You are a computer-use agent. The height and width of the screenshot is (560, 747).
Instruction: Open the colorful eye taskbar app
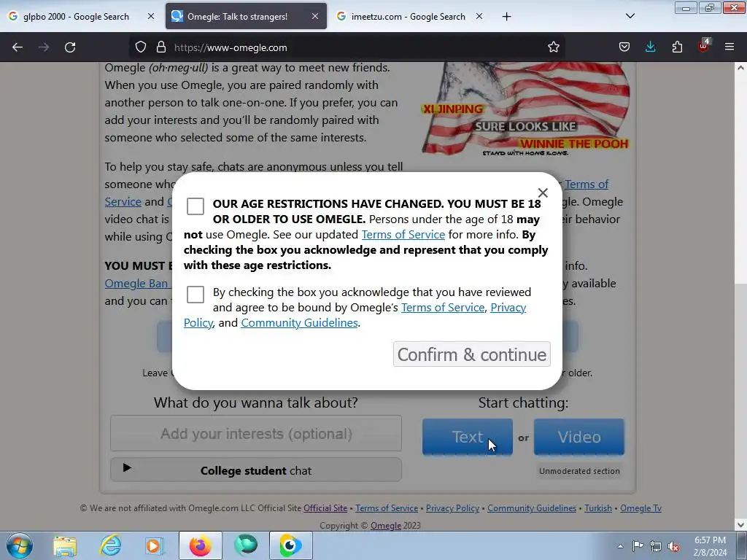[290, 545]
